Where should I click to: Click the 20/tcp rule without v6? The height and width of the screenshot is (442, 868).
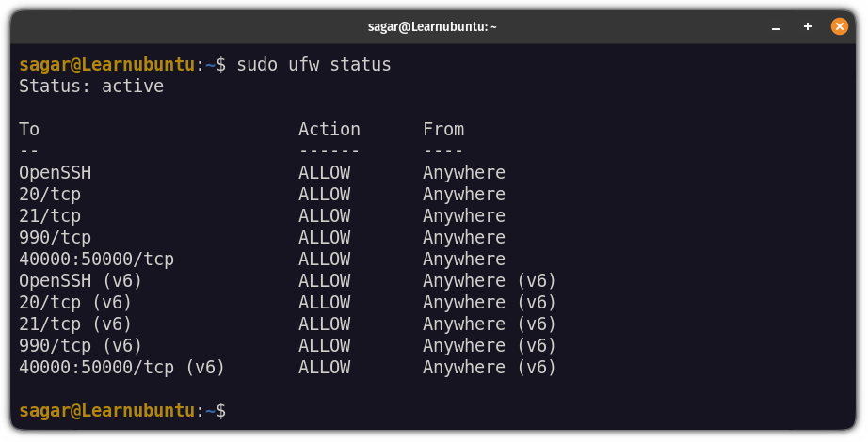[x=50, y=194]
